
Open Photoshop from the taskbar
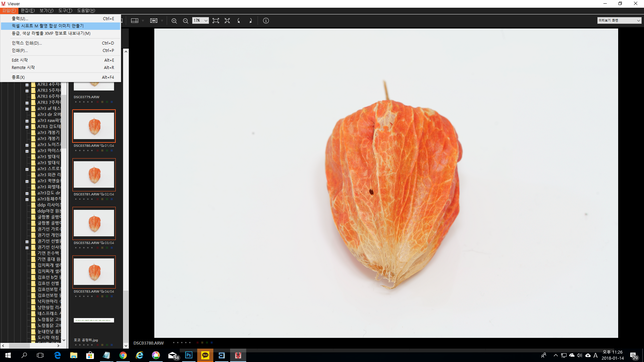click(189, 355)
